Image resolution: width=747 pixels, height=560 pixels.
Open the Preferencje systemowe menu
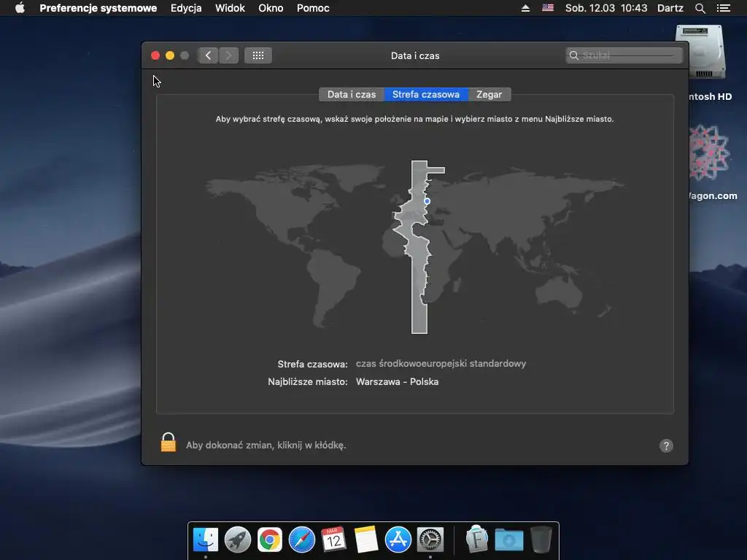click(98, 8)
